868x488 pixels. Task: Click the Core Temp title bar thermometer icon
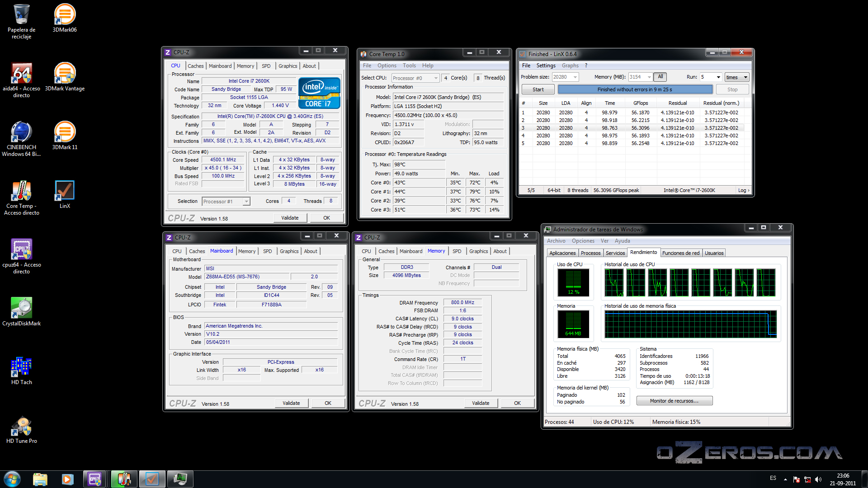click(x=363, y=54)
